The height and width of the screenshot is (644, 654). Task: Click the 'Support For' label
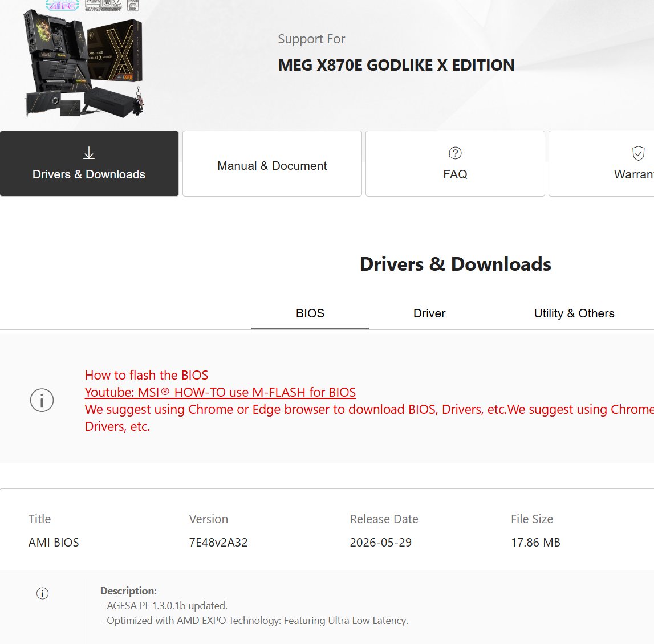(x=311, y=39)
